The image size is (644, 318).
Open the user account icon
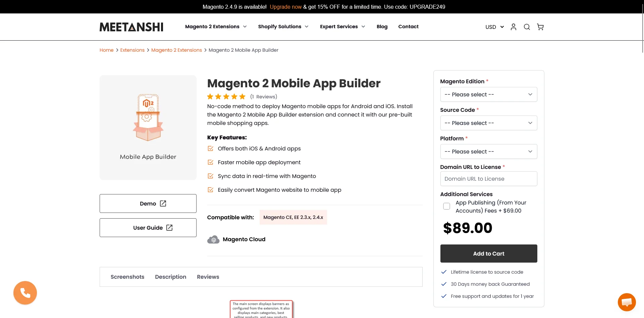(x=514, y=27)
